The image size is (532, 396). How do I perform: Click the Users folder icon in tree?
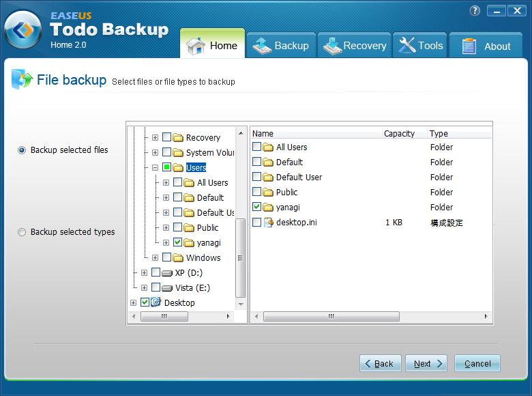pyautogui.click(x=178, y=167)
